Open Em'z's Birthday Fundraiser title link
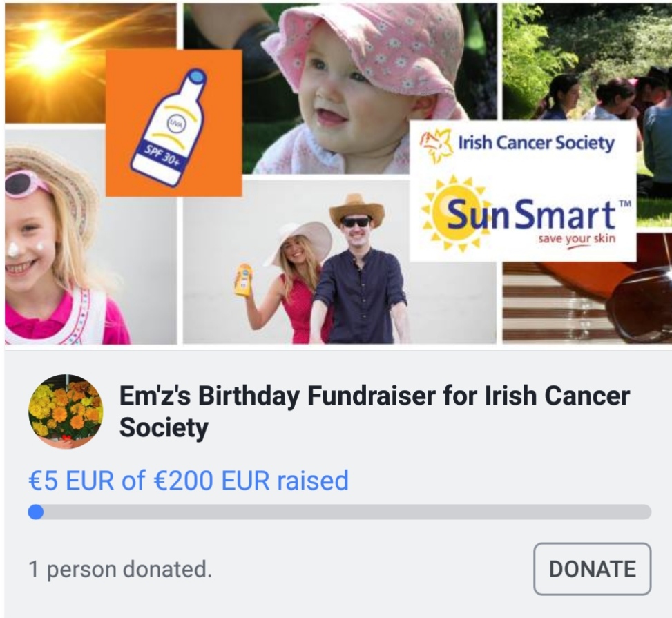Image resolution: width=672 pixels, height=618 pixels. (374, 412)
